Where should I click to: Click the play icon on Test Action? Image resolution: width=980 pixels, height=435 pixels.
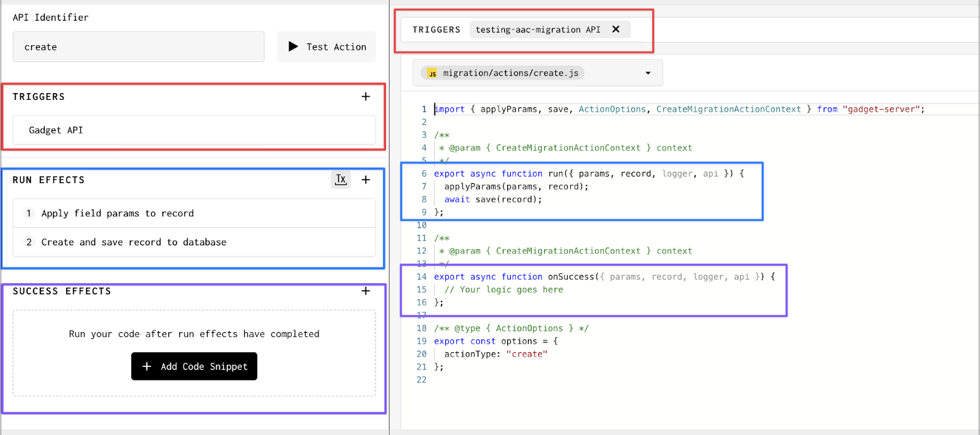[293, 47]
